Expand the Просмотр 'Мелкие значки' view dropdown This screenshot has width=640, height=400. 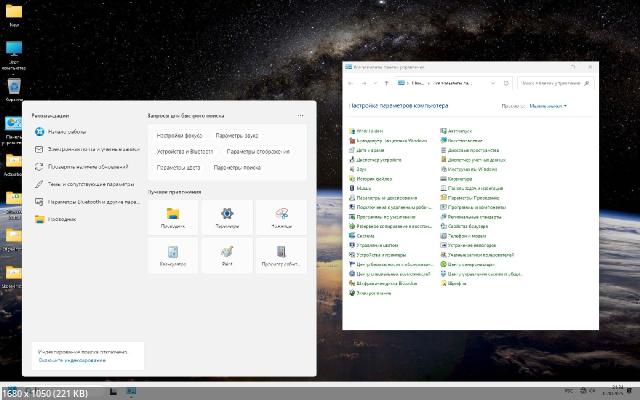click(547, 105)
